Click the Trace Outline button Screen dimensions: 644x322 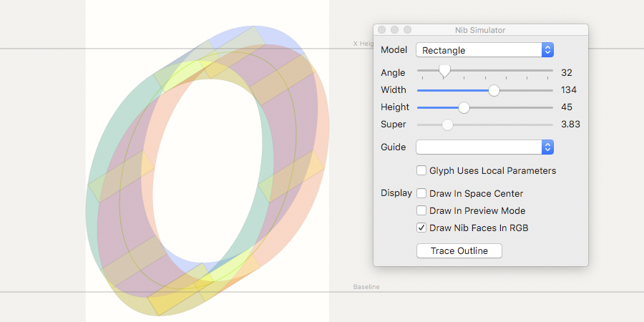pos(459,251)
